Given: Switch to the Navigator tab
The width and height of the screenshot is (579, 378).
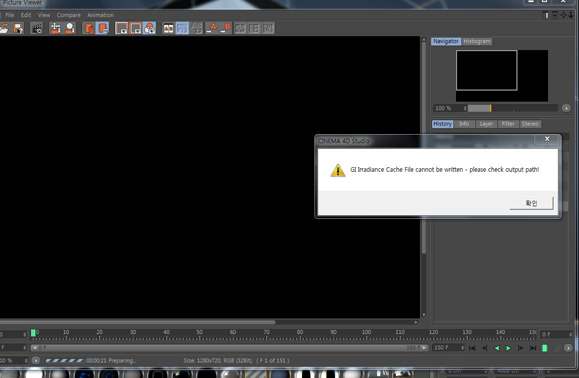Looking at the screenshot, I should pos(446,41).
